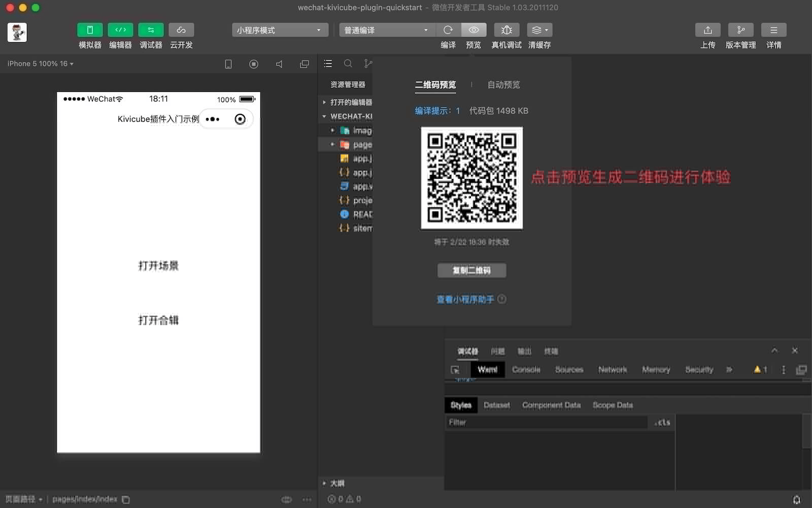Open search in the resource explorer sidebar
Image resolution: width=812 pixels, height=508 pixels.
[348, 63]
